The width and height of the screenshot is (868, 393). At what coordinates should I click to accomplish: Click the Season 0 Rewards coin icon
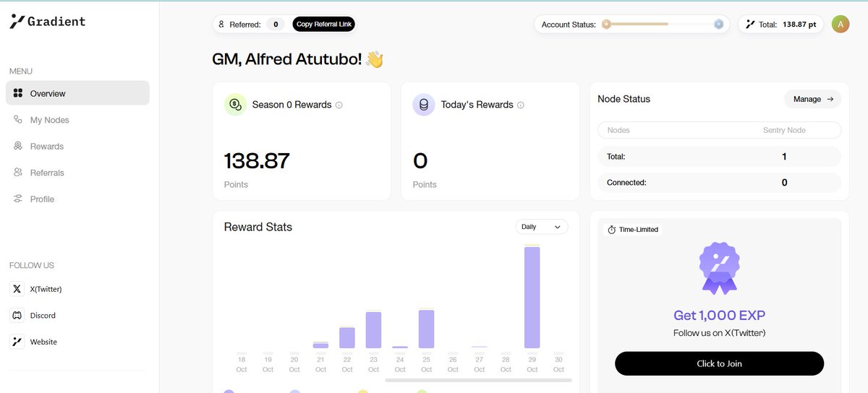(235, 105)
